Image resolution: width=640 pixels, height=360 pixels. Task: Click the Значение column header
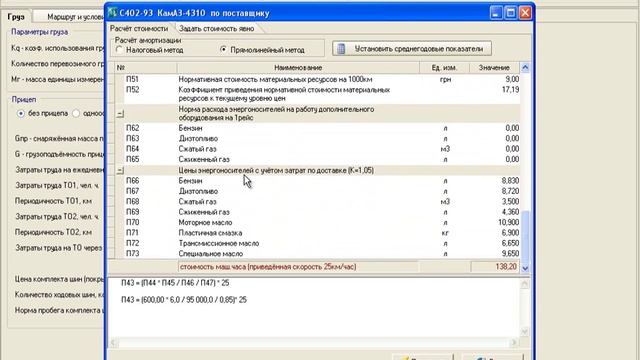[x=494, y=67]
